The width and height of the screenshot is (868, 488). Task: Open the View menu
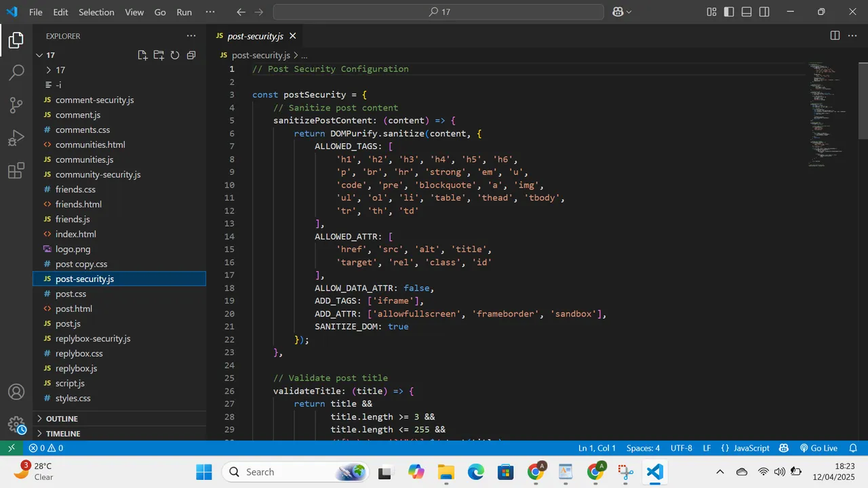click(x=134, y=12)
